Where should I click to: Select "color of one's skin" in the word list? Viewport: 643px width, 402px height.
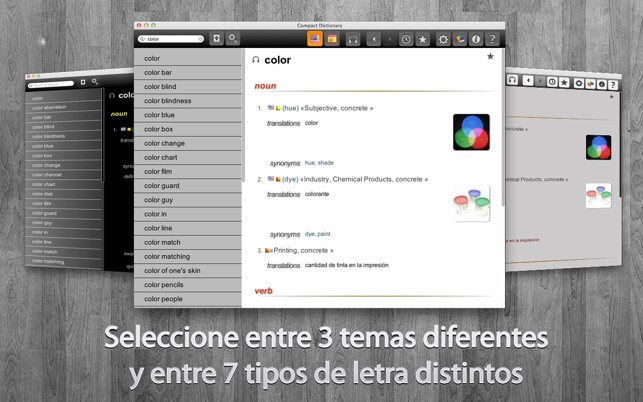[188, 271]
